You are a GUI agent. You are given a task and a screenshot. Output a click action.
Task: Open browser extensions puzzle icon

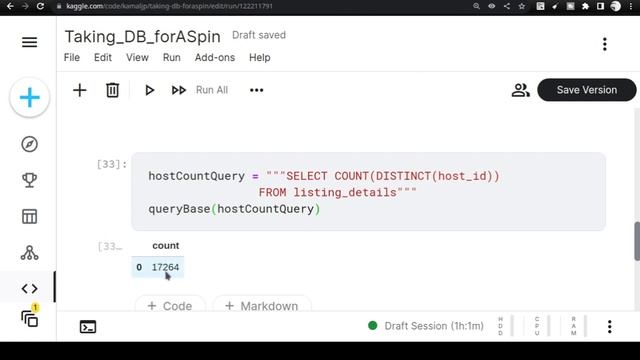click(x=585, y=6)
